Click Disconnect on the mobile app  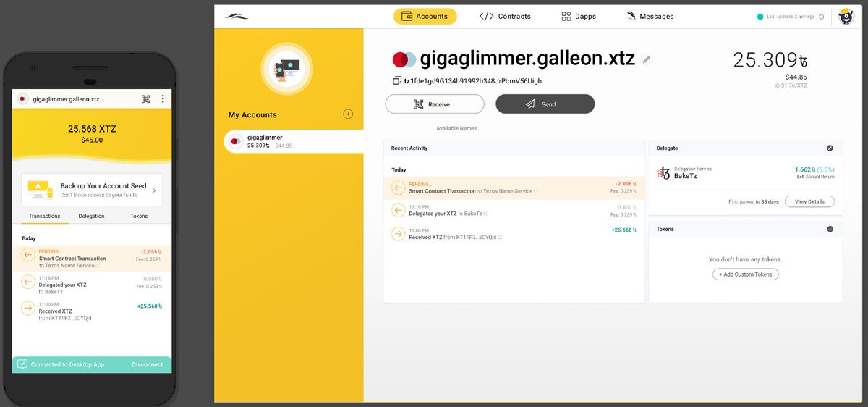pos(148,364)
